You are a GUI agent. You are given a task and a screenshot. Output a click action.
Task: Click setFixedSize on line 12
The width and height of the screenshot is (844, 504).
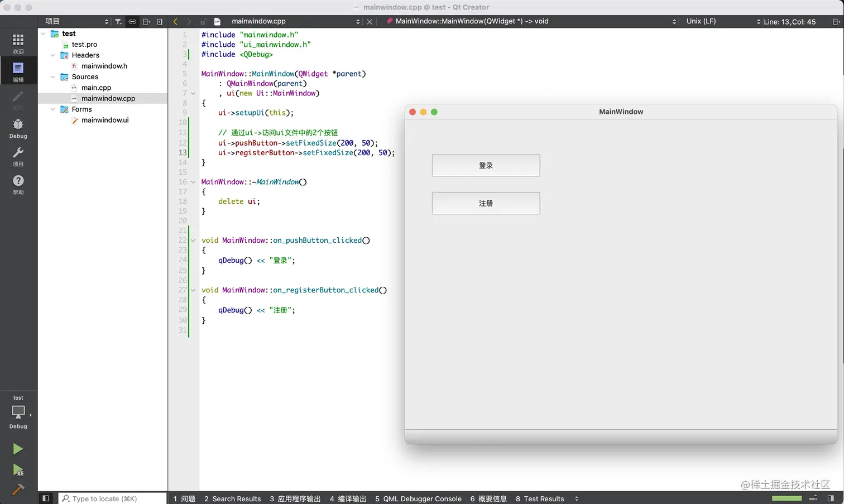[x=311, y=143]
